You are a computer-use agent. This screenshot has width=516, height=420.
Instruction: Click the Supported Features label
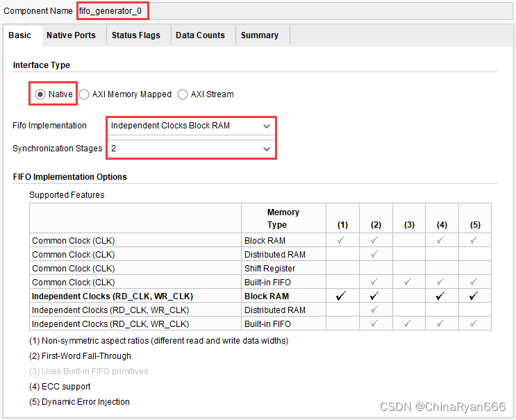tap(67, 195)
